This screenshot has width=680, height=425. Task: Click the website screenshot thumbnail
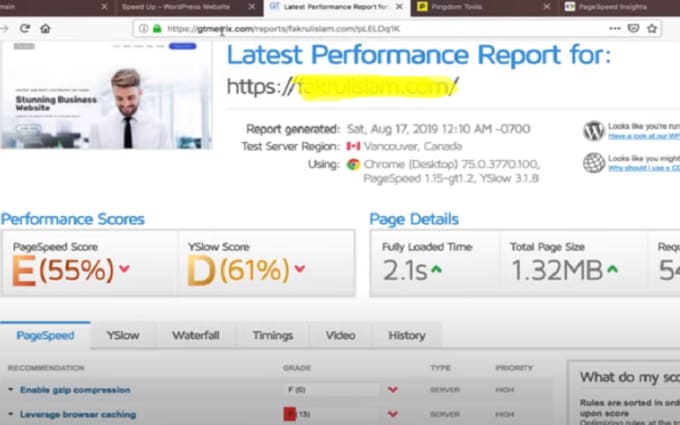tap(106, 95)
